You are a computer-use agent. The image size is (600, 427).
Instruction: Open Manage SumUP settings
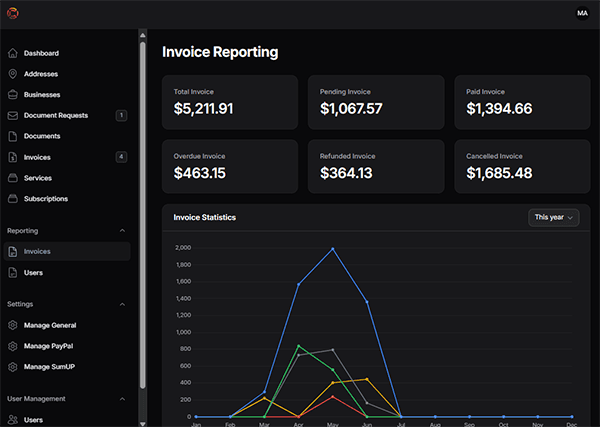point(51,367)
